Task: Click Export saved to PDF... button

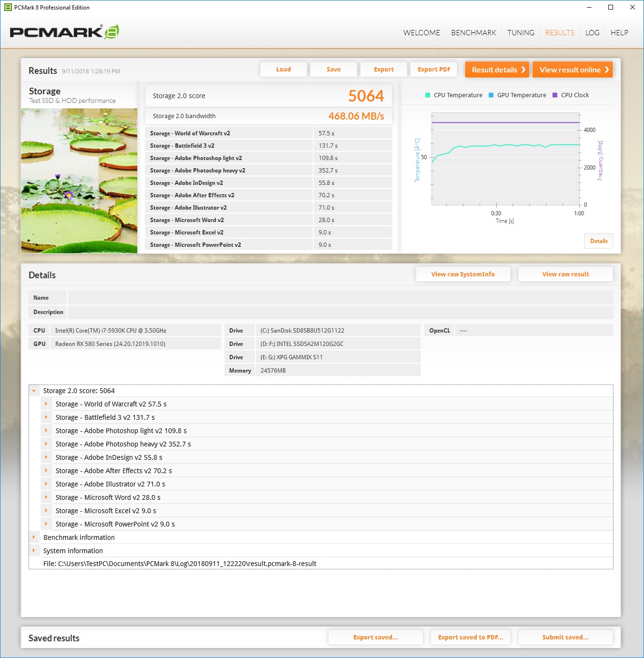Action: pos(471,637)
